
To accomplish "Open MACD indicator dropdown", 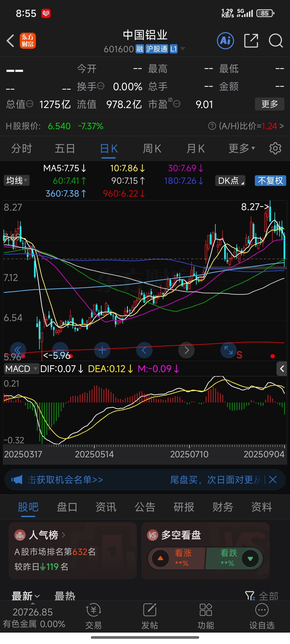I will [21, 369].
